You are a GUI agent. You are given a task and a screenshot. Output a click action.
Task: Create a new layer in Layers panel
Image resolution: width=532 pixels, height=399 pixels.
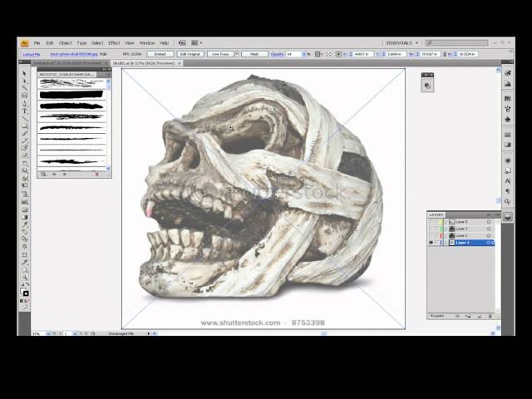click(479, 316)
